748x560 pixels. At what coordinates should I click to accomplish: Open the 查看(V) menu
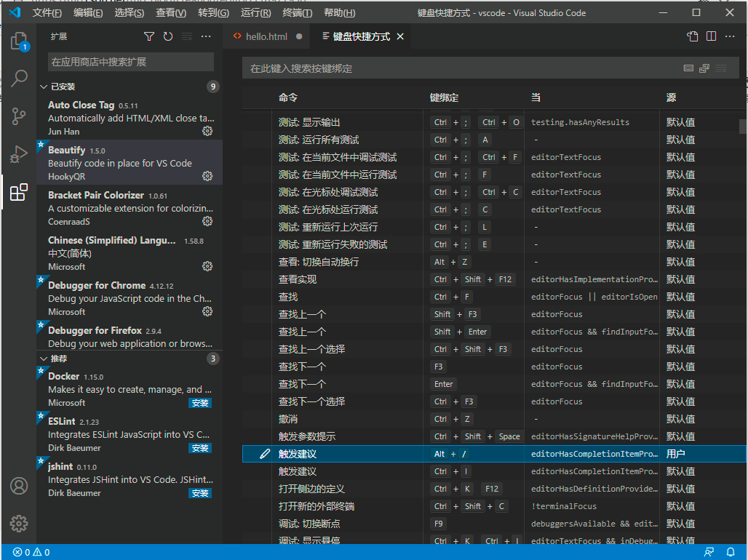[171, 13]
